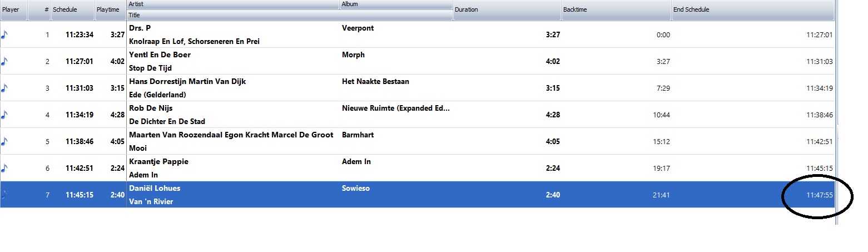
Task: Click music note icon for Rob De Nijs
Action: 4,115
